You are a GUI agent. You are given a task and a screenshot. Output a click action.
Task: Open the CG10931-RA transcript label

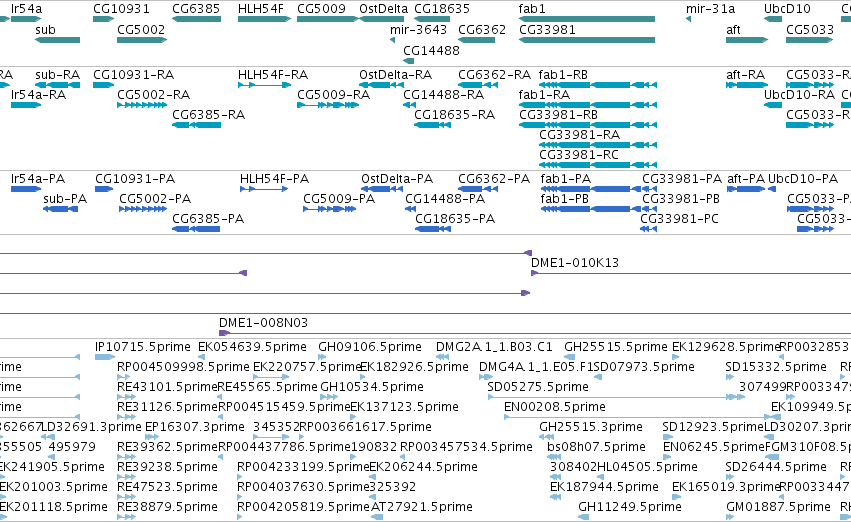point(134,75)
